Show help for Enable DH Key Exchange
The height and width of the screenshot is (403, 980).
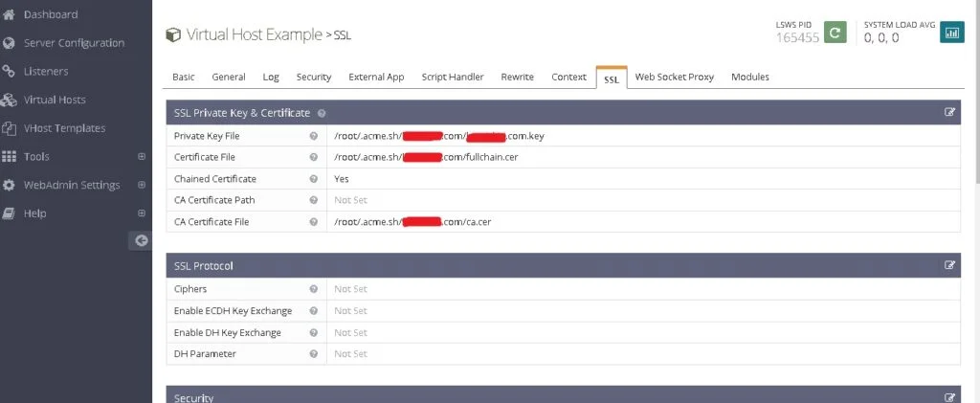tap(314, 332)
